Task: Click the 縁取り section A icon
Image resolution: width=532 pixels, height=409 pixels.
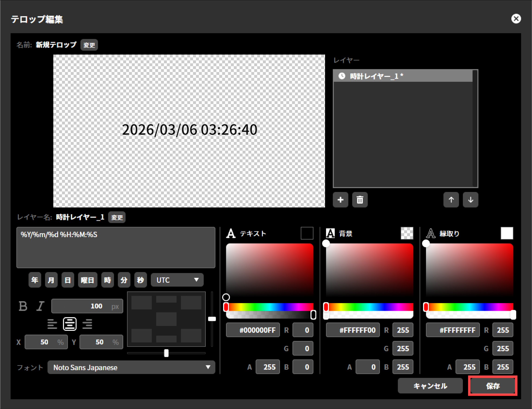Action: [x=430, y=233]
